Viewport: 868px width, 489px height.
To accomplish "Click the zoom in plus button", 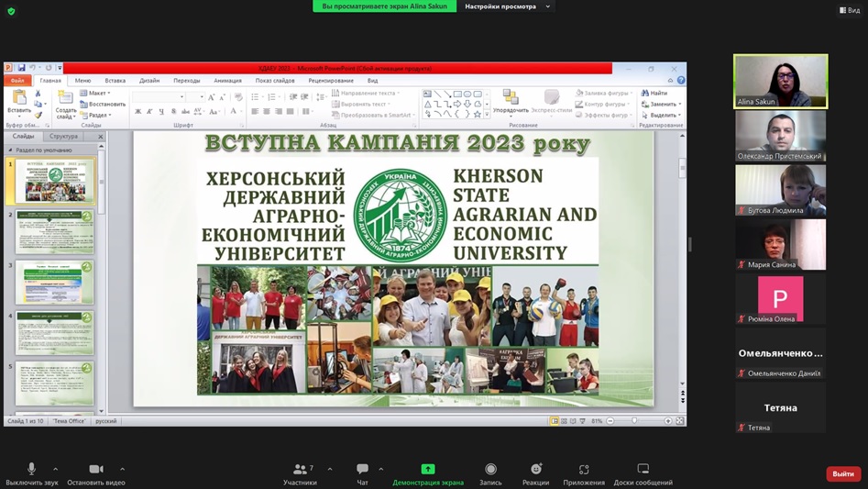I will pyautogui.click(x=668, y=421).
